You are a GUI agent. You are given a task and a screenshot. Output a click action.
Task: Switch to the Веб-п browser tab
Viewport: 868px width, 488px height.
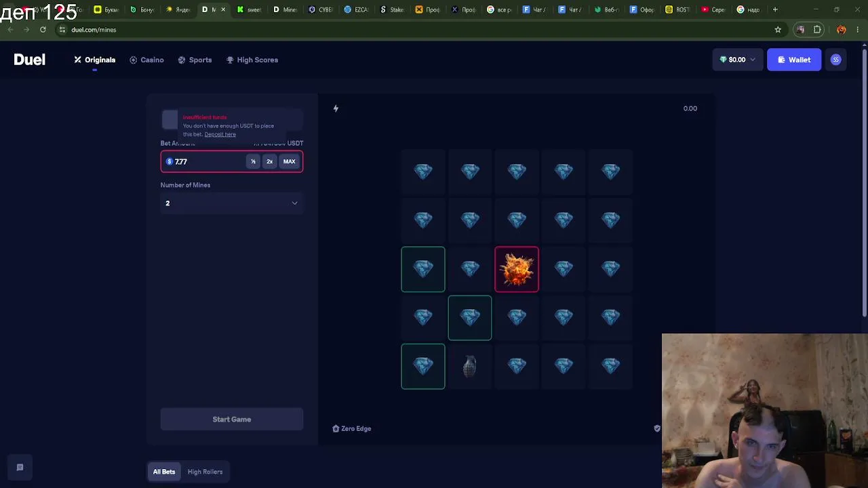click(x=606, y=9)
